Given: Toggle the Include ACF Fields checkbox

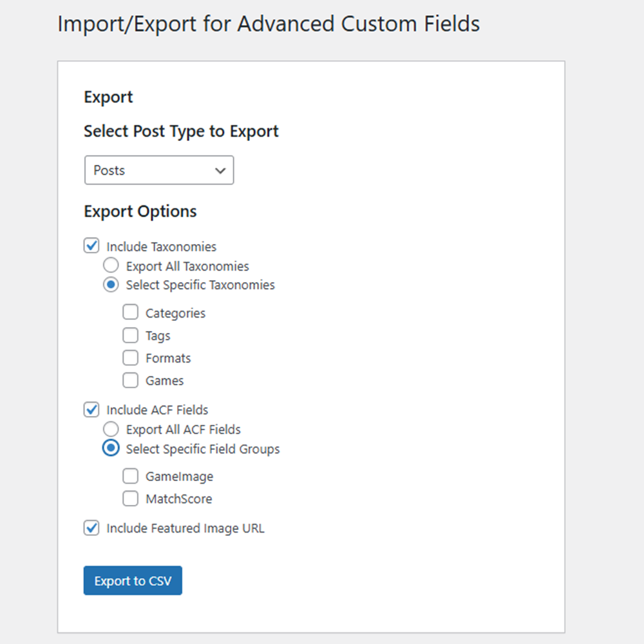Looking at the screenshot, I should pyautogui.click(x=91, y=410).
